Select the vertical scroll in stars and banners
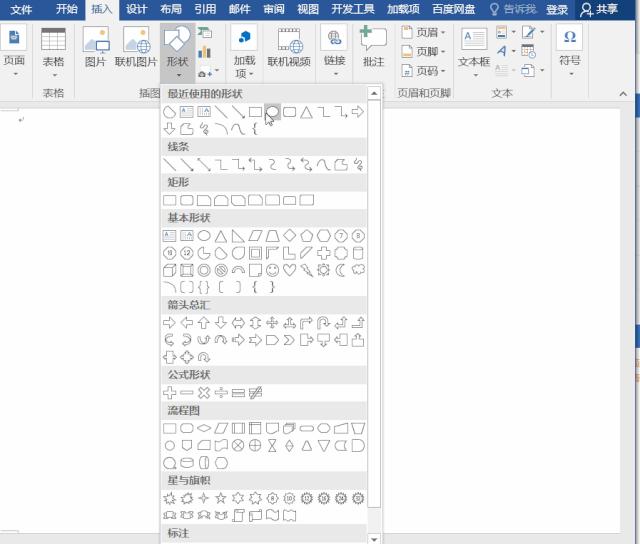Screen dimensions: 640x544 click(x=238, y=515)
